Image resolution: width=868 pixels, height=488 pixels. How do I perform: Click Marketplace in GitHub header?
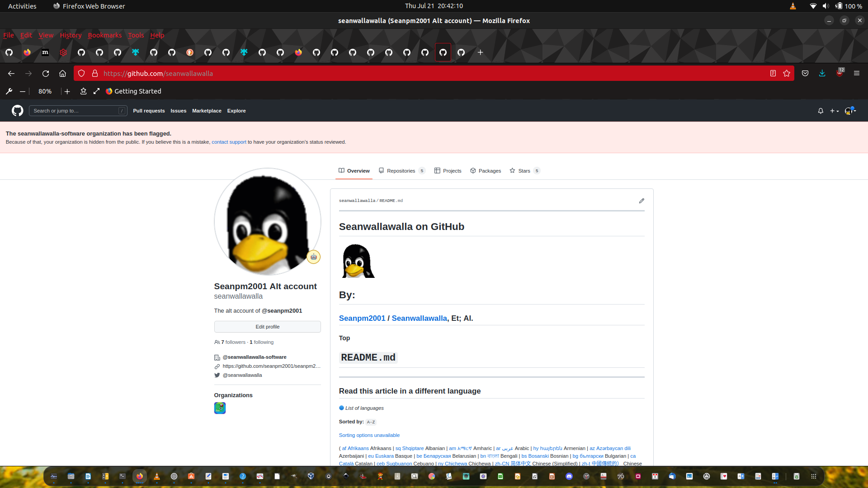tap(207, 111)
